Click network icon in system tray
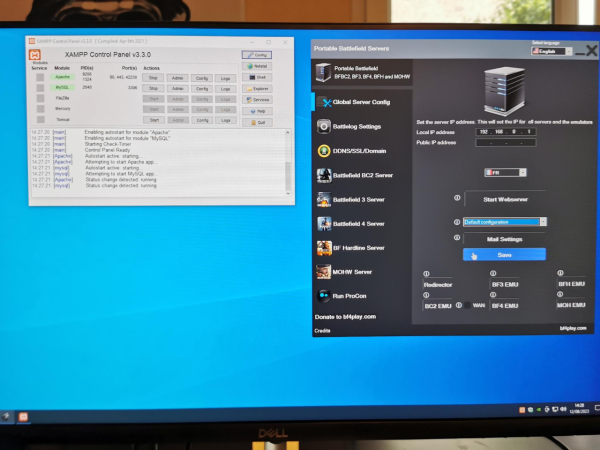The width and height of the screenshot is (600, 450). click(x=555, y=409)
